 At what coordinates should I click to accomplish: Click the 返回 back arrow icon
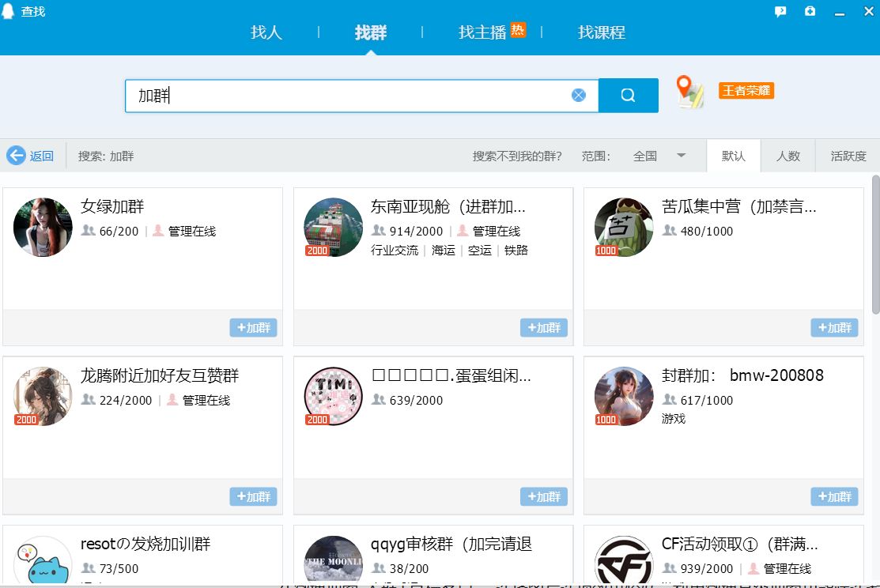point(17,156)
